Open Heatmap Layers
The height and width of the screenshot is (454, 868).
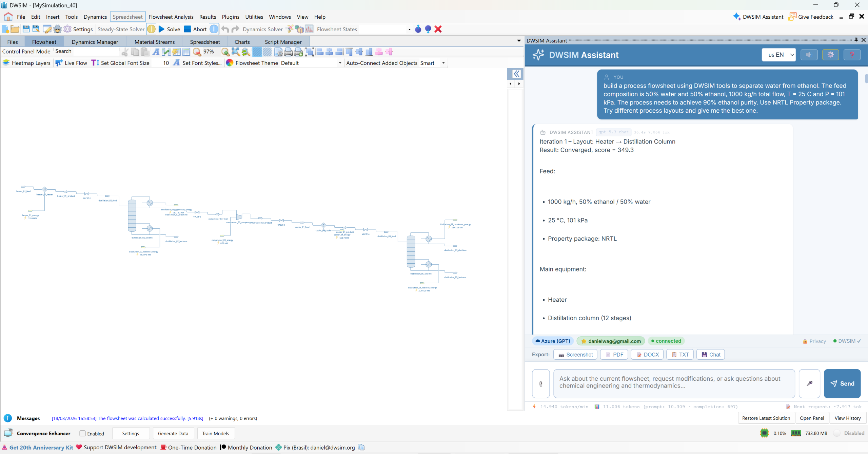tap(26, 63)
